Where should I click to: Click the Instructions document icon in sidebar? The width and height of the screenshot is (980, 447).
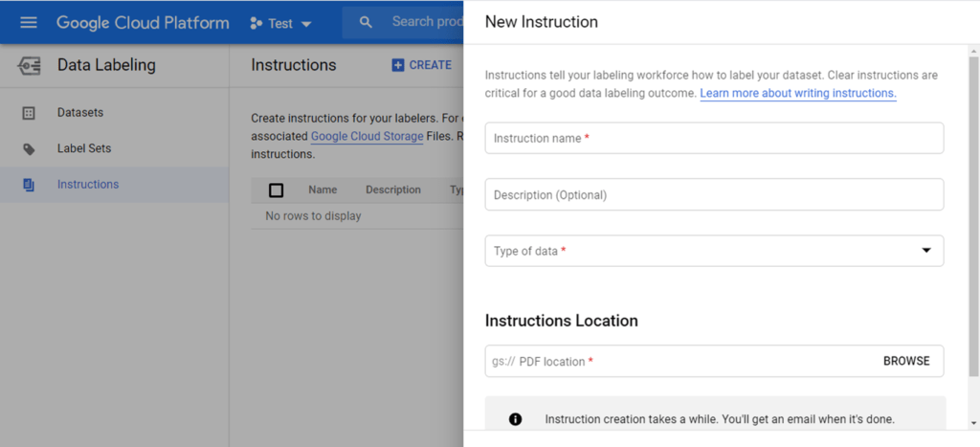click(x=28, y=185)
